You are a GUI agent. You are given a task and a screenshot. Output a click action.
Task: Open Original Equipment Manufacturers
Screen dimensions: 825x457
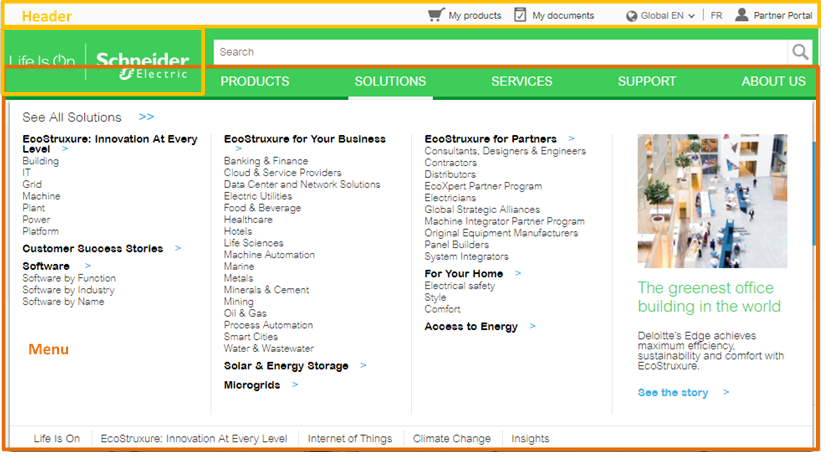(501, 233)
